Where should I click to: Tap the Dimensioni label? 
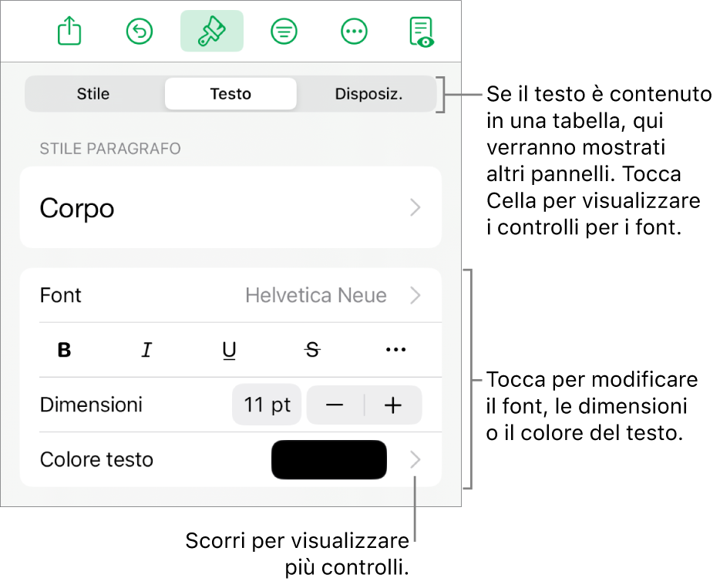(91, 405)
